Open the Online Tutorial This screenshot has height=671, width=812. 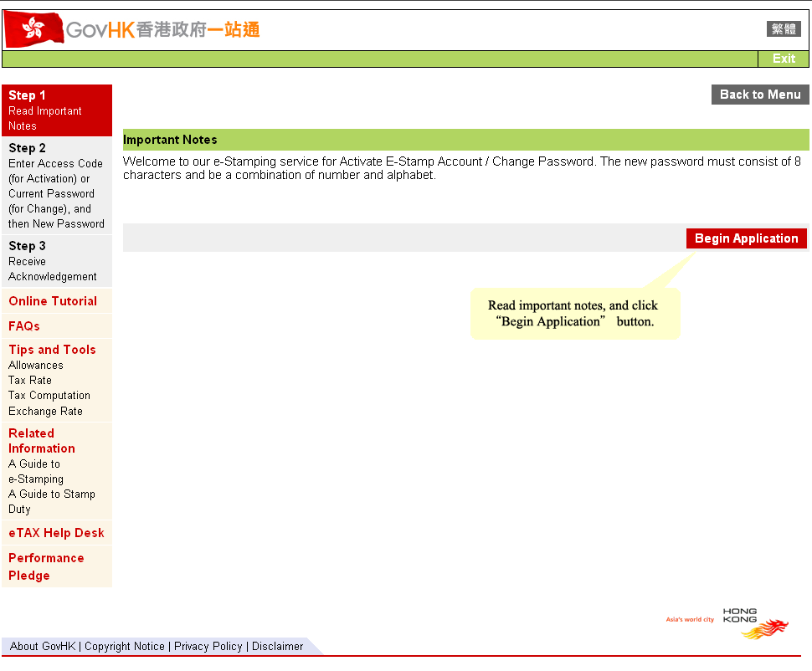click(52, 301)
